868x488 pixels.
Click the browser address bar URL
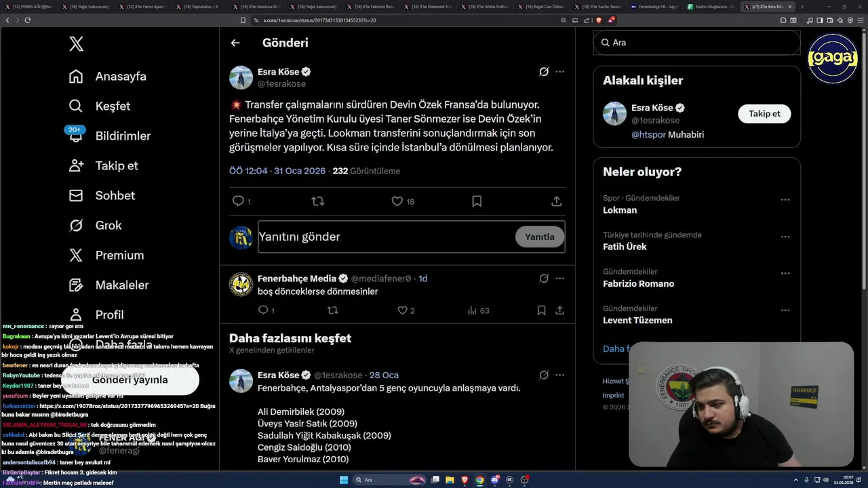click(319, 20)
